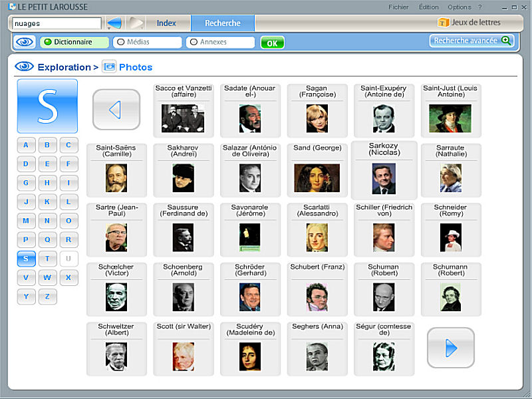Select letter A in alphabet grid
This screenshot has height=399, width=532.
26,145
